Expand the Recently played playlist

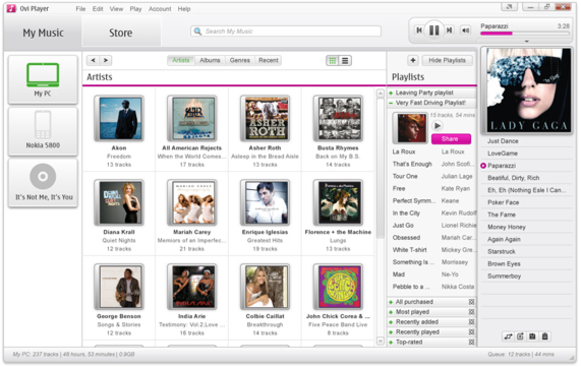[x=391, y=332]
